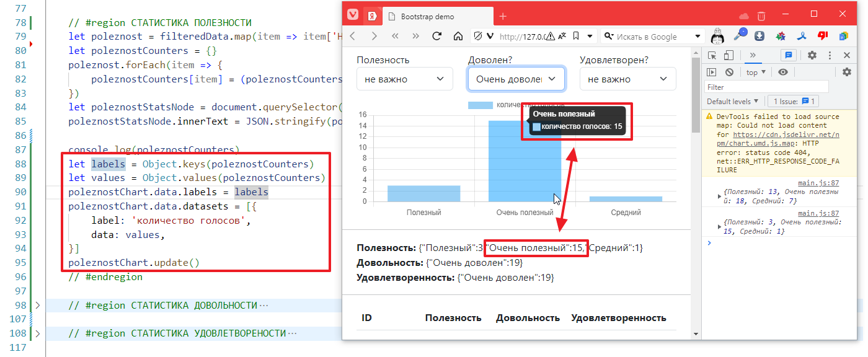Toggle the console sidebar panel icon
The width and height of the screenshot is (868, 357).
[x=712, y=73]
